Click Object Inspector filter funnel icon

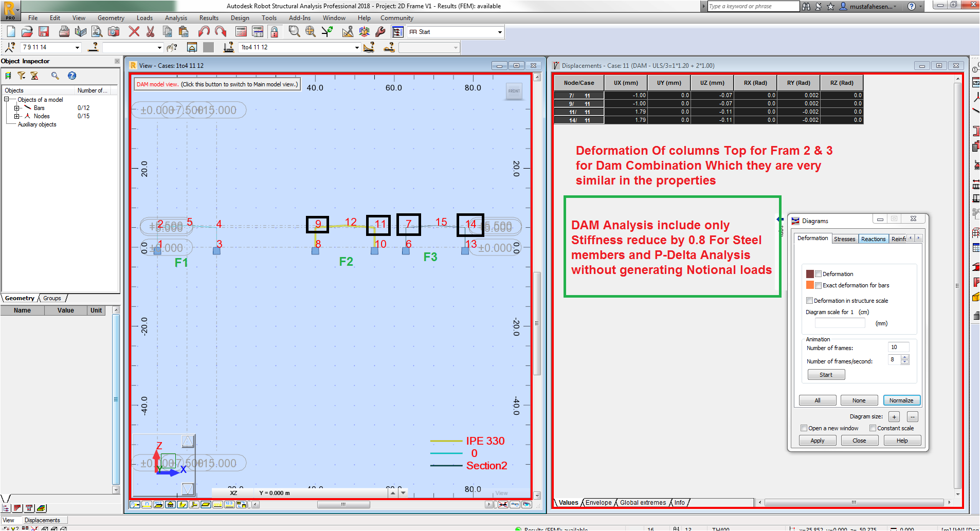22,76
